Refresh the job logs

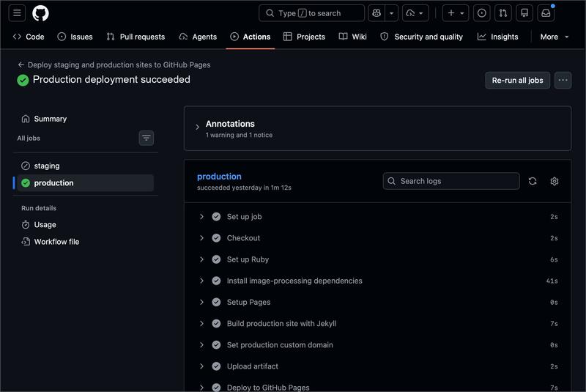(x=533, y=181)
